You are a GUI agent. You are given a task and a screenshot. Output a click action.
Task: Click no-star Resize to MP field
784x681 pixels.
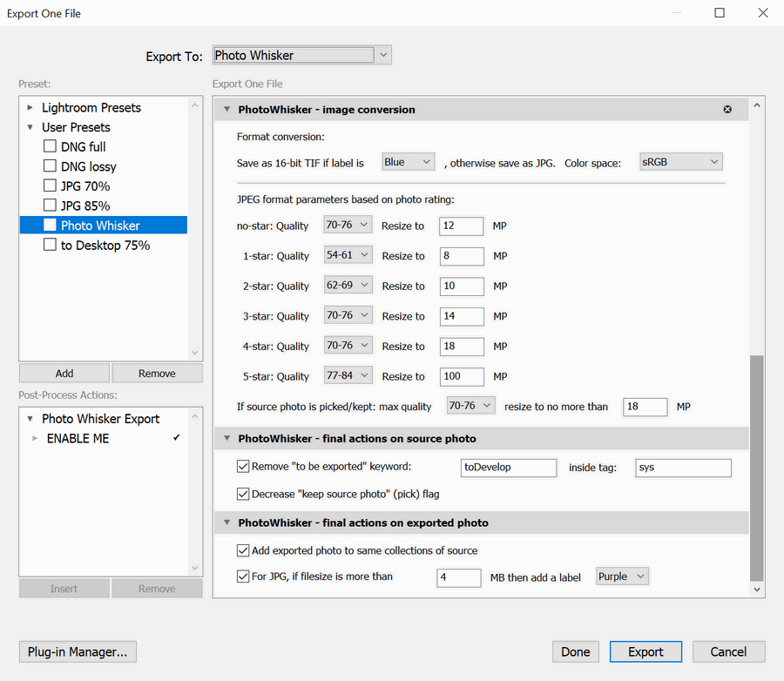pyautogui.click(x=461, y=226)
